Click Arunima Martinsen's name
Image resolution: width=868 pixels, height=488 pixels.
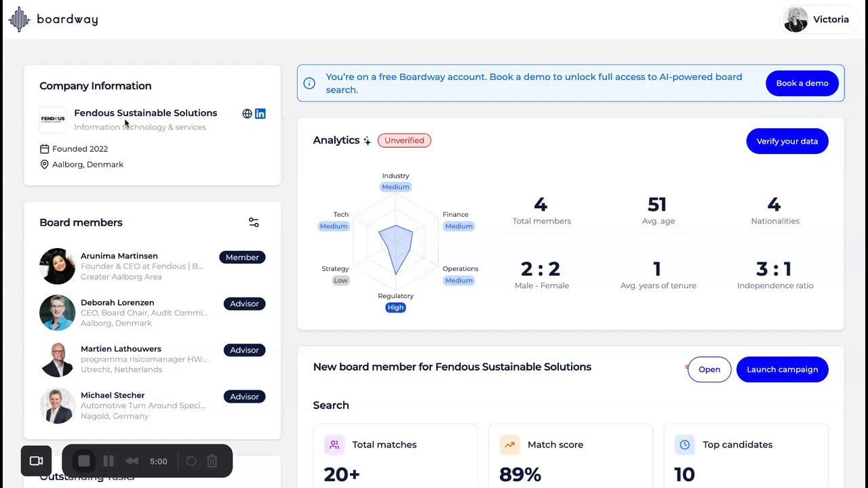click(x=119, y=256)
